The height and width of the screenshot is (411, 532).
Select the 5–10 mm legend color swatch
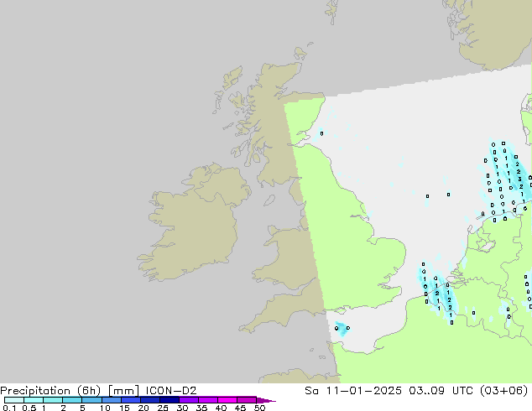coord(91,400)
